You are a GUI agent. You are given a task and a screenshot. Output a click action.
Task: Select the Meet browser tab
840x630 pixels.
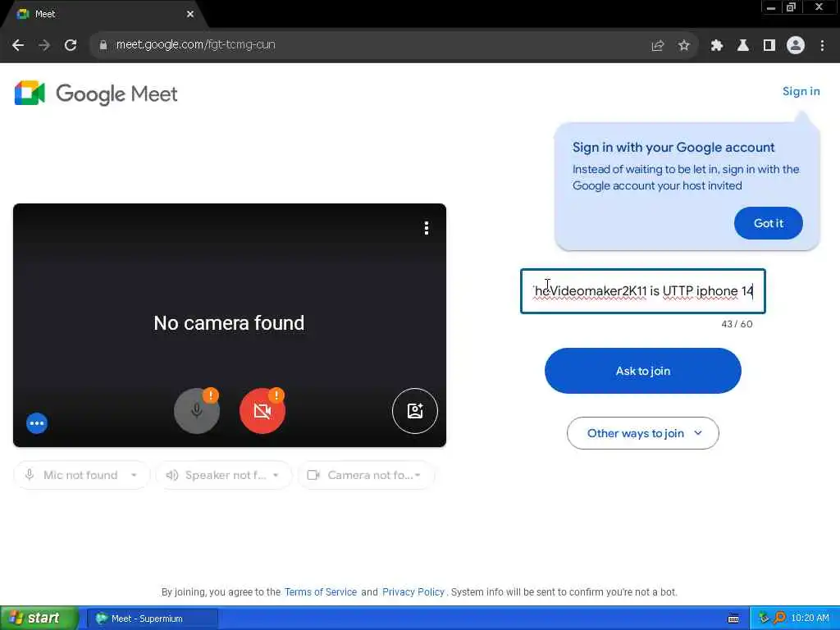pos(102,15)
